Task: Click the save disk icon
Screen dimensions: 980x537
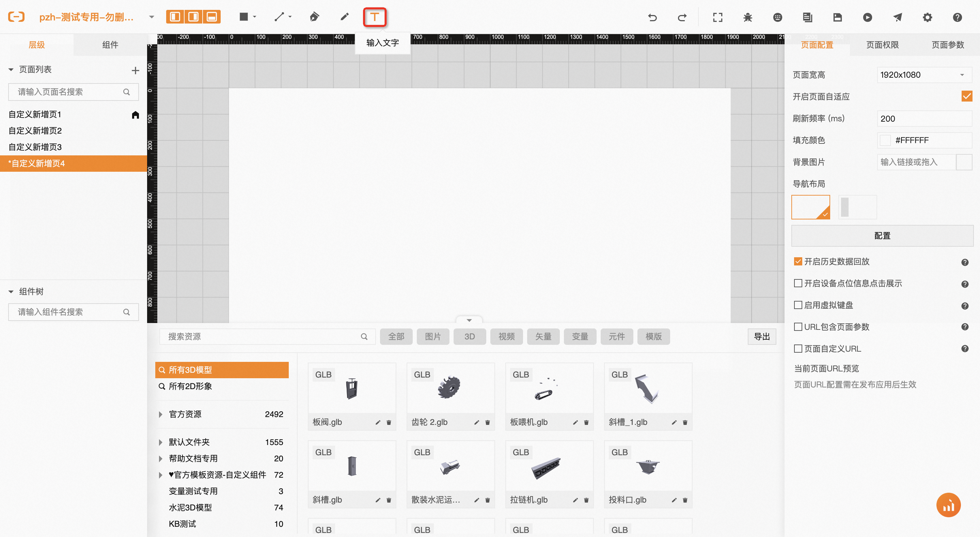Action: (837, 17)
